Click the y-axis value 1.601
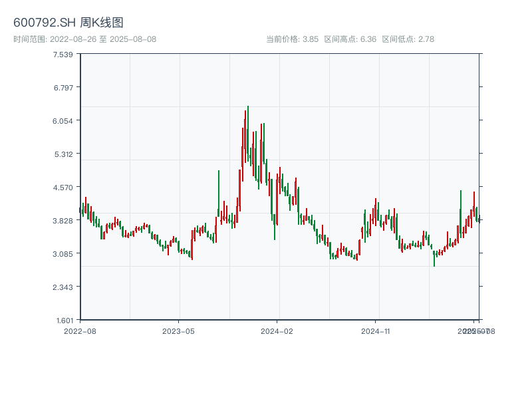 pos(65,321)
